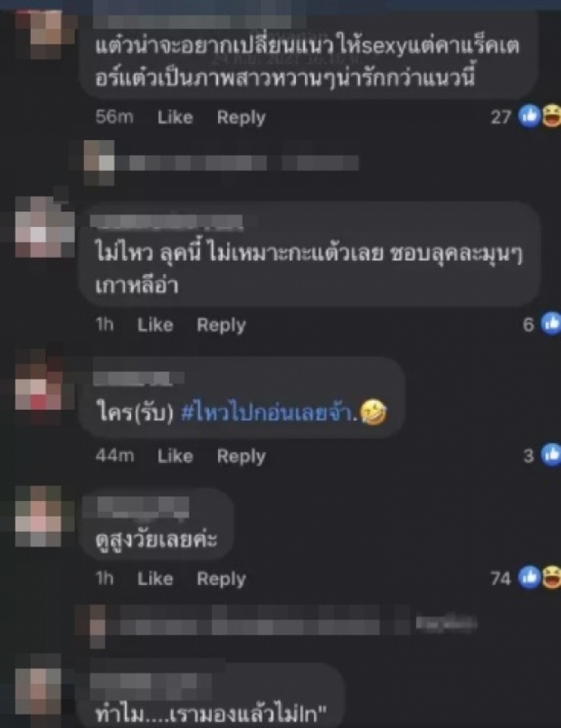The width and height of the screenshot is (561, 728).
Task: Like the 56m comment about sexy look
Action: [x=175, y=117]
